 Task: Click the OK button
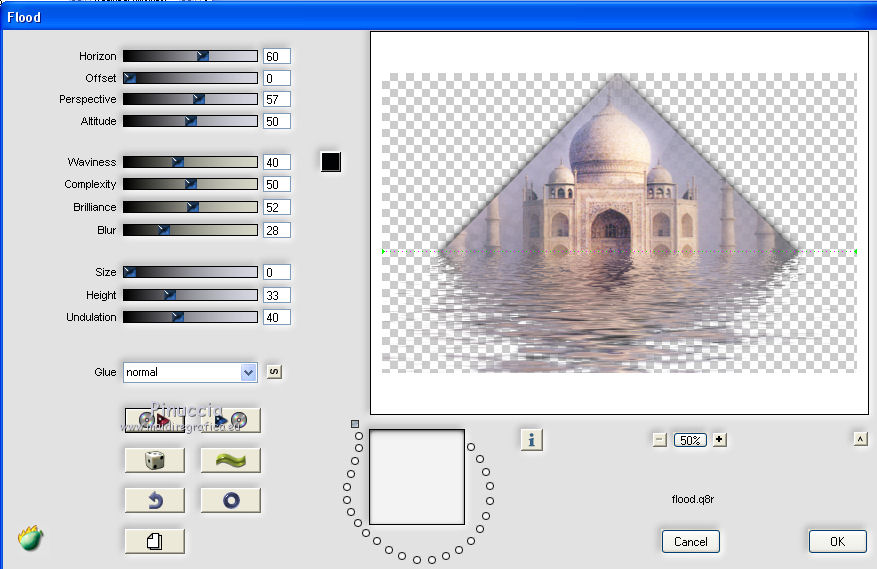pyautogui.click(x=837, y=541)
